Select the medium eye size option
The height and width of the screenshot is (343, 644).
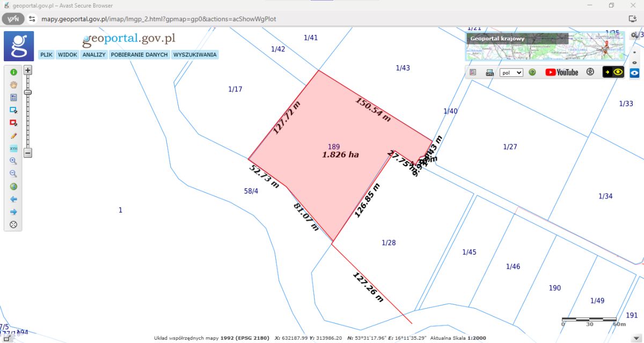tap(635, 62)
